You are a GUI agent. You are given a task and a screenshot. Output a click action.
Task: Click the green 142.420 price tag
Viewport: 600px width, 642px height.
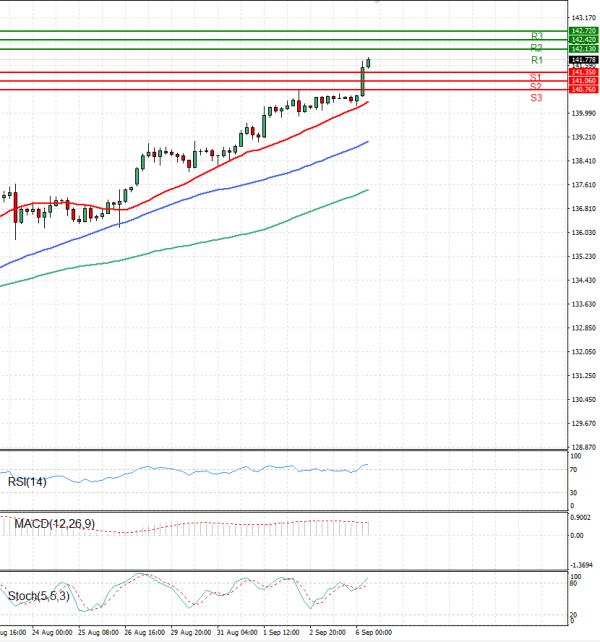(584, 40)
